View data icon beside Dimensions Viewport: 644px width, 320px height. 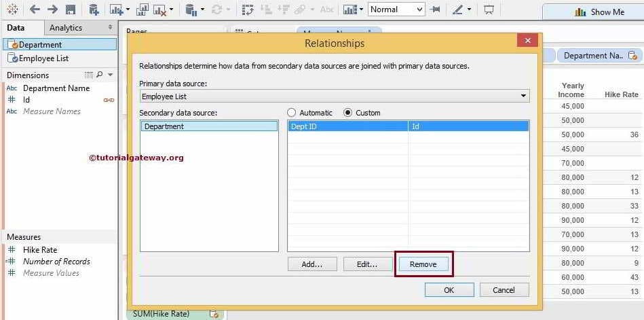(89, 75)
